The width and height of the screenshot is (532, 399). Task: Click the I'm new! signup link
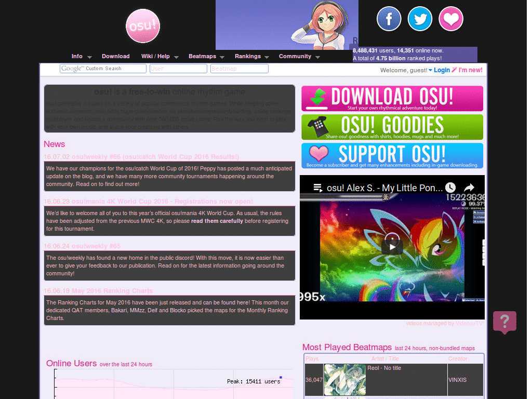click(471, 70)
